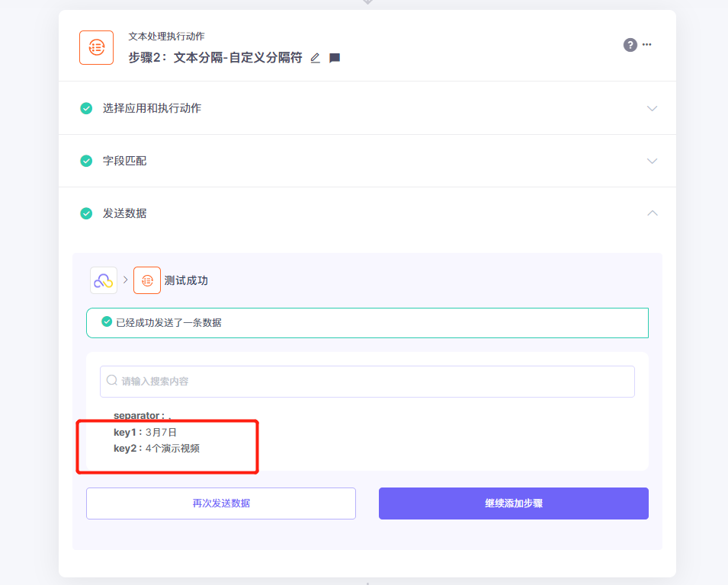Click green check beside 选择应用和执行动作
728x585 pixels.
[x=86, y=108]
